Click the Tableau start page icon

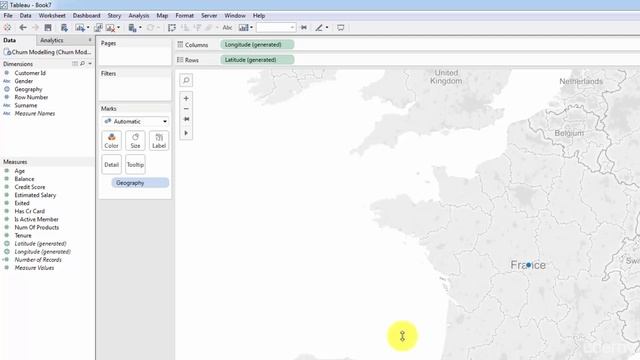7,27
